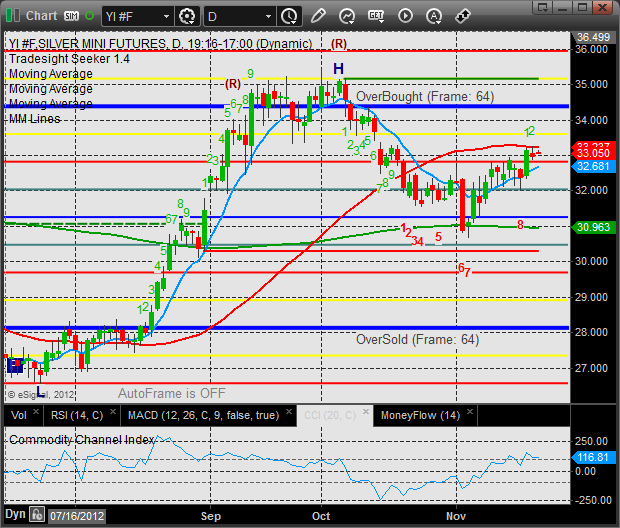Click the refresh/reload chart icon
The image size is (620, 528).
click(x=347, y=16)
